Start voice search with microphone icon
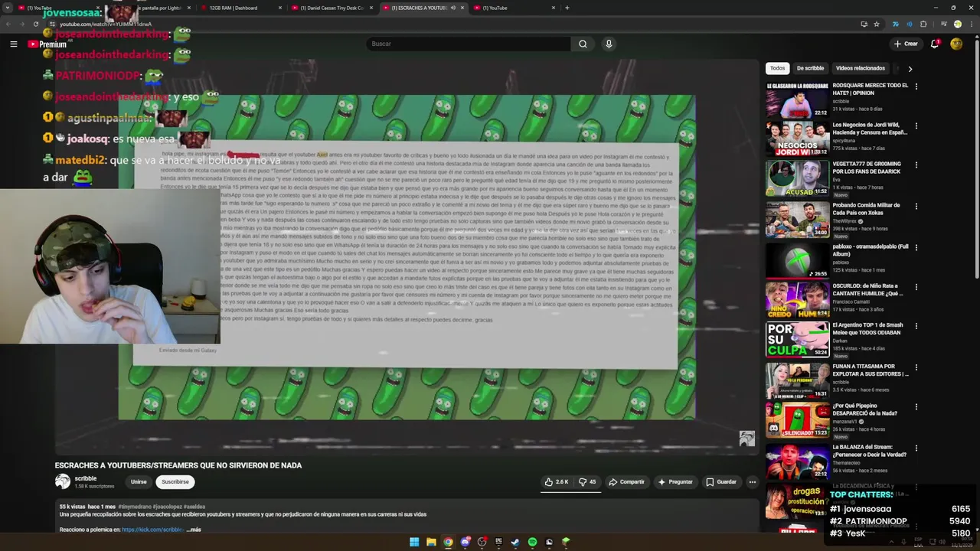This screenshot has width=980, height=551. point(609,44)
